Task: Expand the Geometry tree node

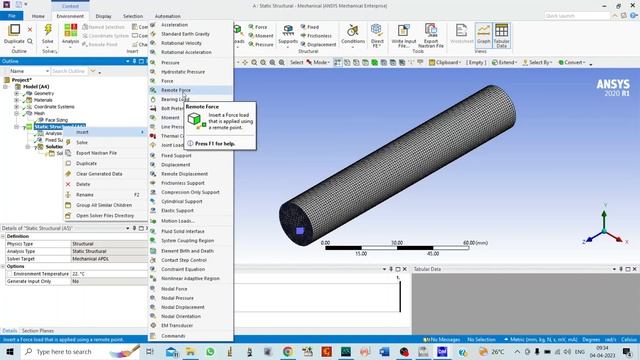Action: tap(17, 93)
